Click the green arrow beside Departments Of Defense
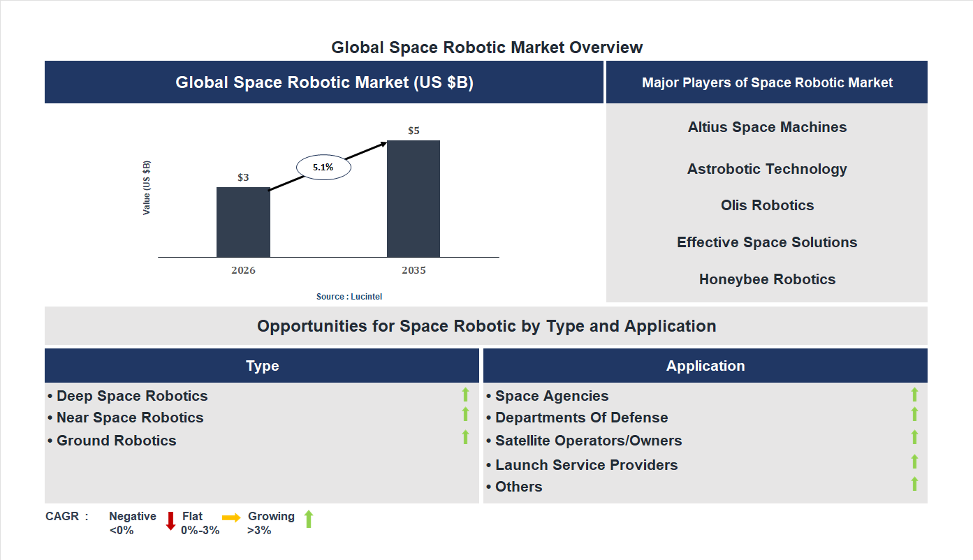Screen dimensions: 973x560 914,414
